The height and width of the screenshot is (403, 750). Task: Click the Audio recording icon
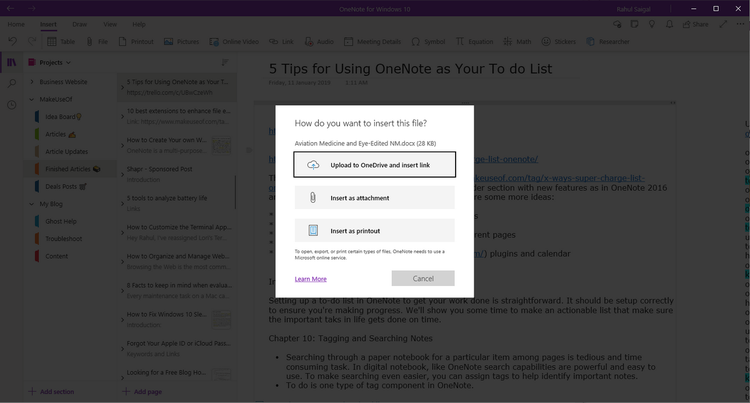pyautogui.click(x=309, y=42)
